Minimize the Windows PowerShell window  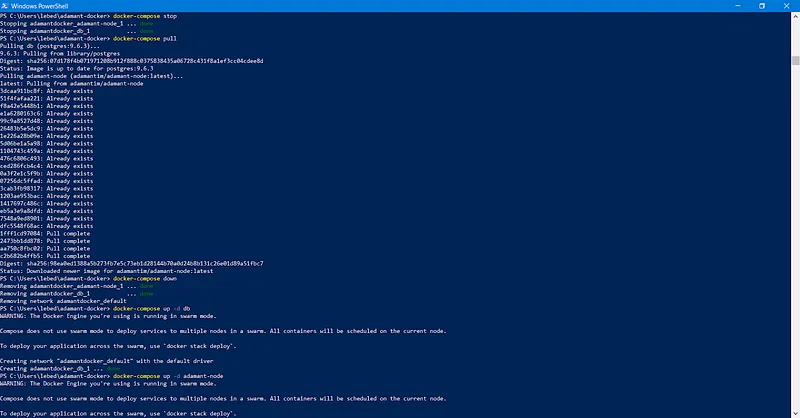pos(738,6)
